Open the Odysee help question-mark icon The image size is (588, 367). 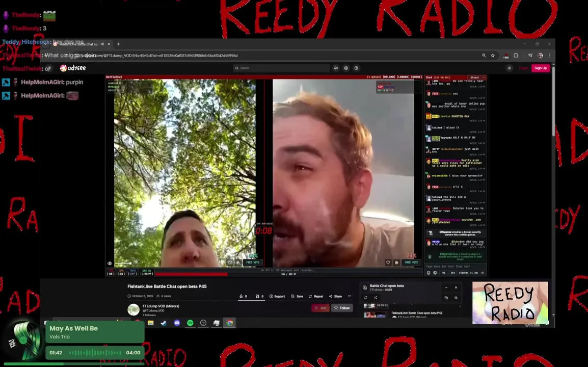[x=356, y=68]
